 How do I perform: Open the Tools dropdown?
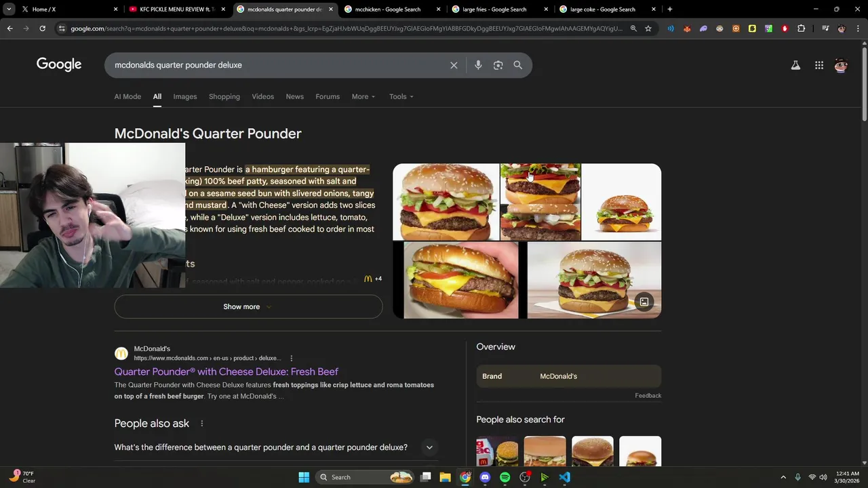click(x=401, y=96)
